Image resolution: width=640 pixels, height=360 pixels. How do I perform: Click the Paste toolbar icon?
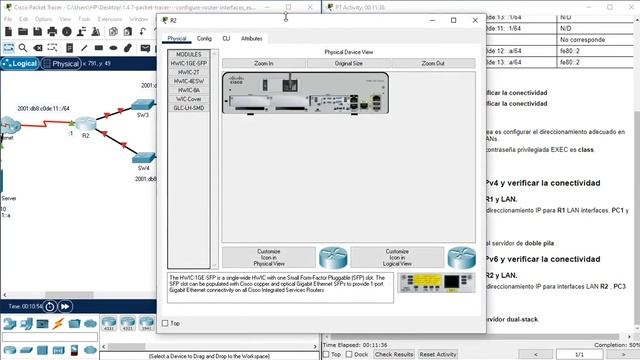pyautogui.click(x=128, y=31)
